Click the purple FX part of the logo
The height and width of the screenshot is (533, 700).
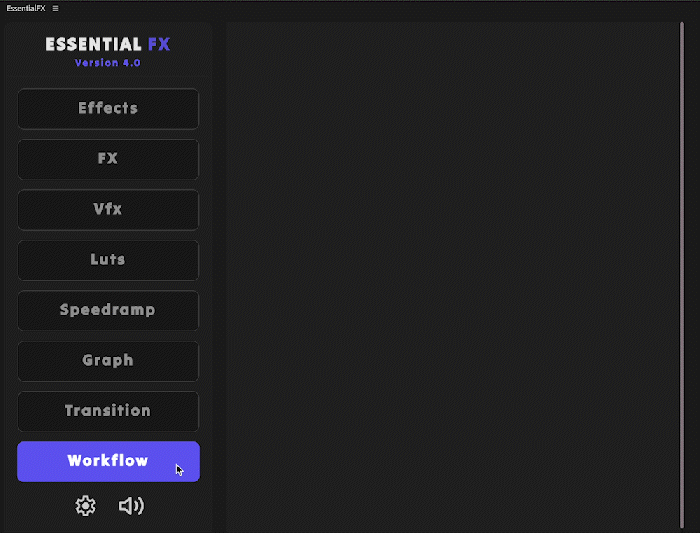click(x=158, y=45)
